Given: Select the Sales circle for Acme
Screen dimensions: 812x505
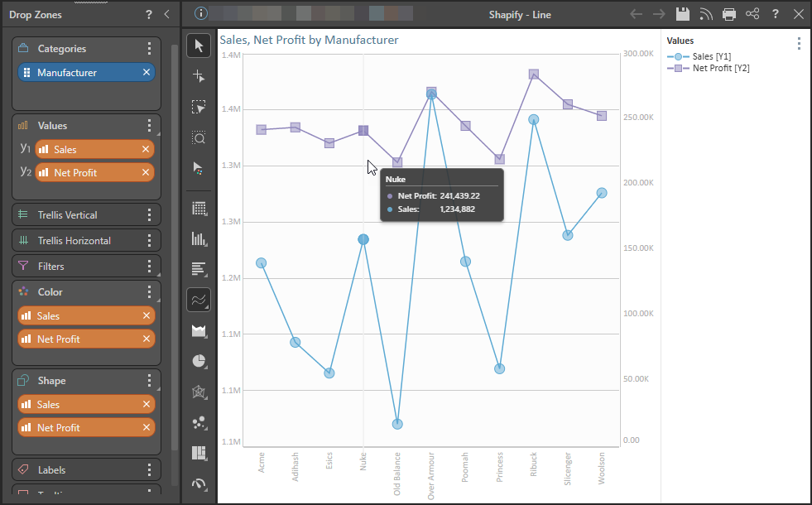Looking at the screenshot, I should coord(261,263).
